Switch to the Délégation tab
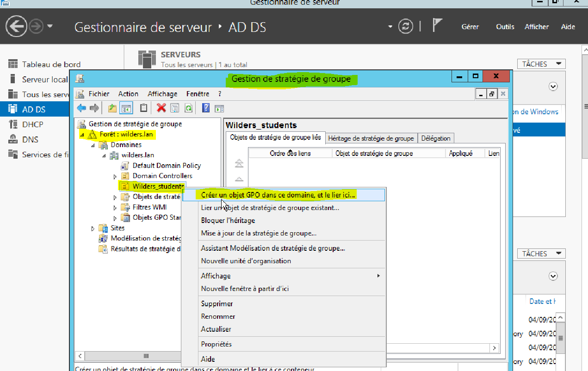 [435, 138]
